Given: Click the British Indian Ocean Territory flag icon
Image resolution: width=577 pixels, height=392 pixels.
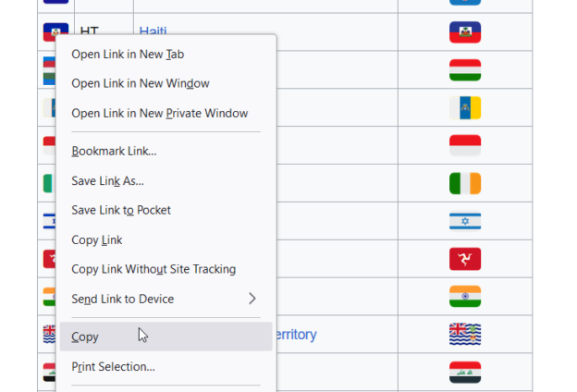Looking at the screenshot, I should pos(465,334).
